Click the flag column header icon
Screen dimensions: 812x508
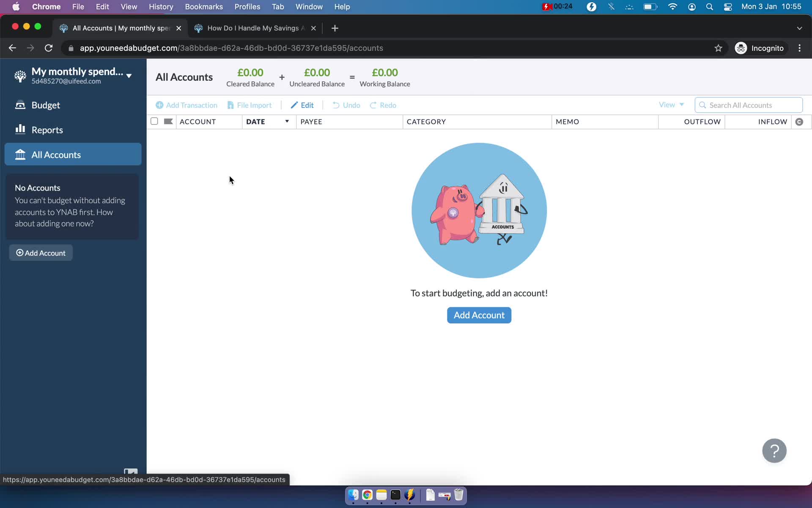pos(168,121)
